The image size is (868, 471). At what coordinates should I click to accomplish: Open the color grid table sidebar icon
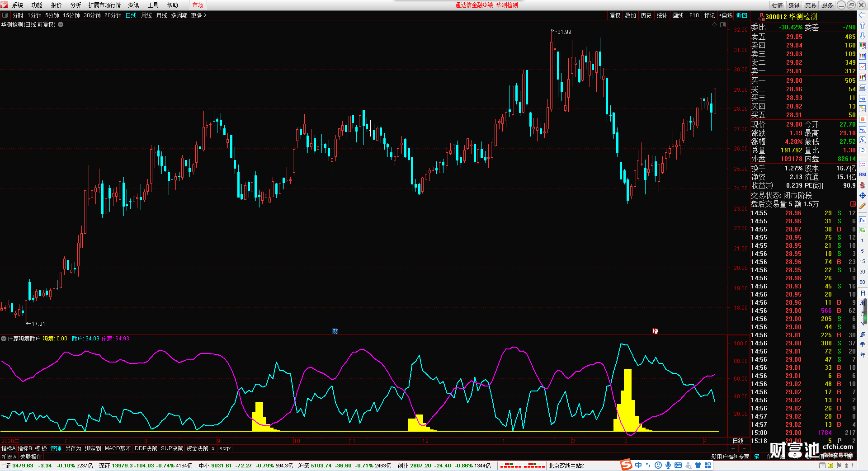point(863,57)
